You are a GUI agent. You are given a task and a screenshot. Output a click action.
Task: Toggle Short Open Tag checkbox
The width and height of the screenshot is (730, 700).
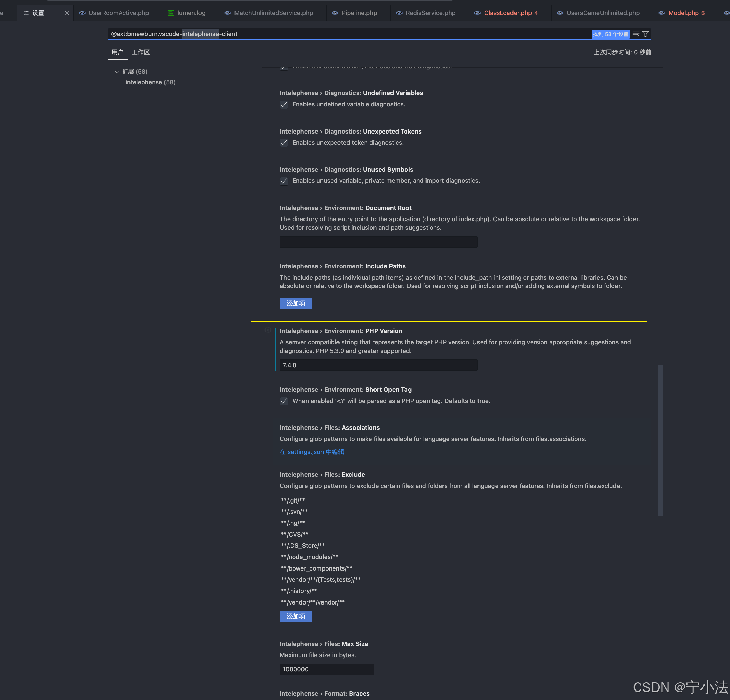(x=284, y=401)
